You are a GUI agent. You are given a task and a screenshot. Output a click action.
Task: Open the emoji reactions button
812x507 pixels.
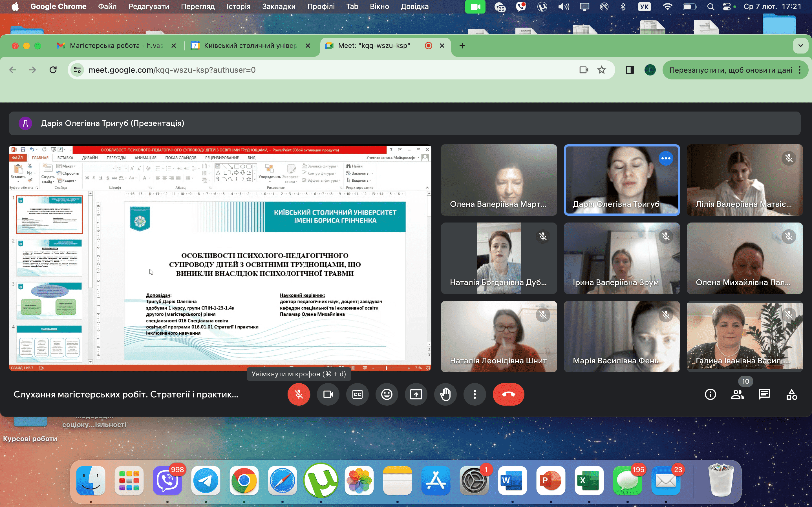(x=387, y=394)
